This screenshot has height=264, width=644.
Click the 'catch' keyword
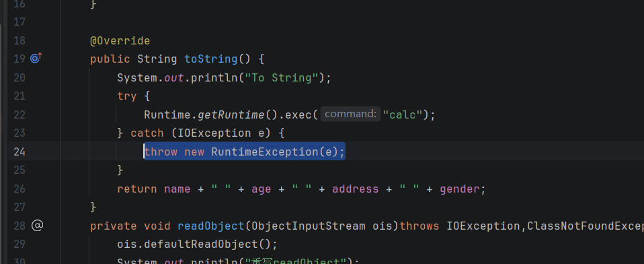tap(147, 133)
